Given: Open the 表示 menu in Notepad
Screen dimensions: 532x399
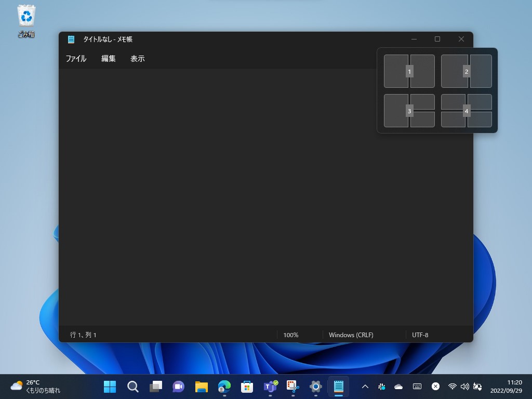Looking at the screenshot, I should (137, 58).
